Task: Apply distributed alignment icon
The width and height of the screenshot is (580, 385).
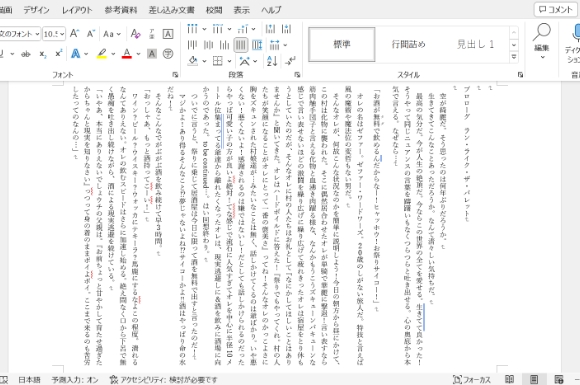Action: click(257, 45)
